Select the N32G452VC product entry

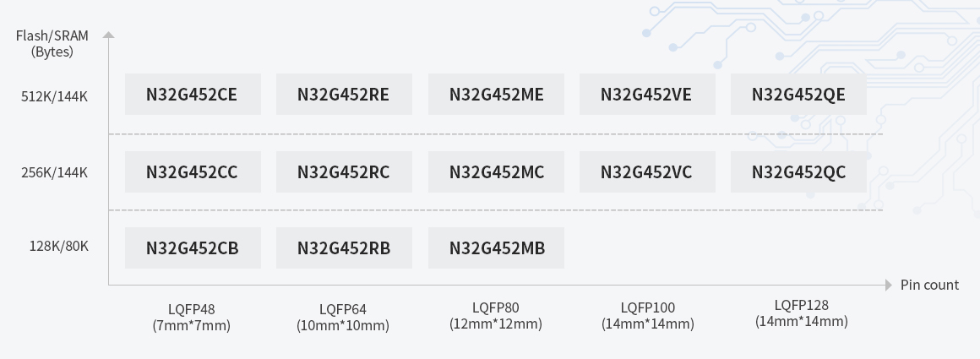click(x=647, y=172)
